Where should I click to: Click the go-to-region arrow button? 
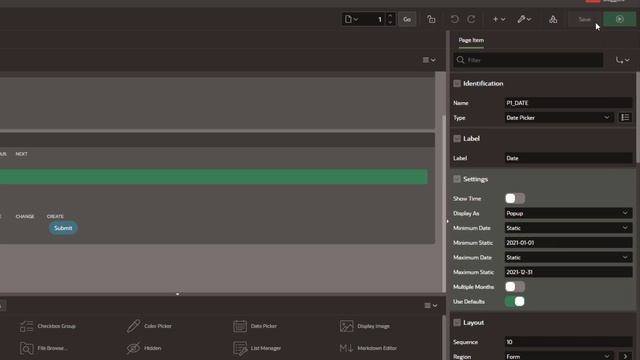pyautogui.click(x=625, y=356)
